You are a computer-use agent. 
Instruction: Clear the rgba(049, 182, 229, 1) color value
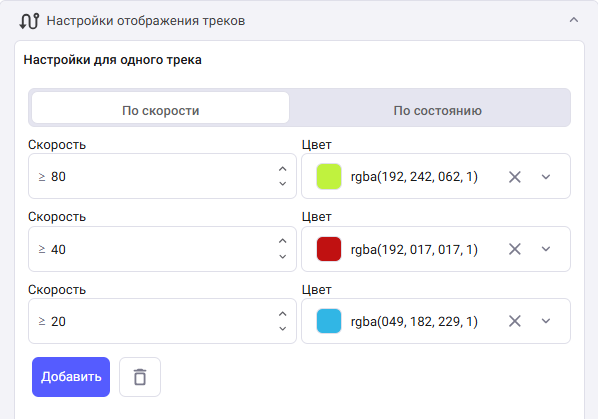tap(515, 321)
